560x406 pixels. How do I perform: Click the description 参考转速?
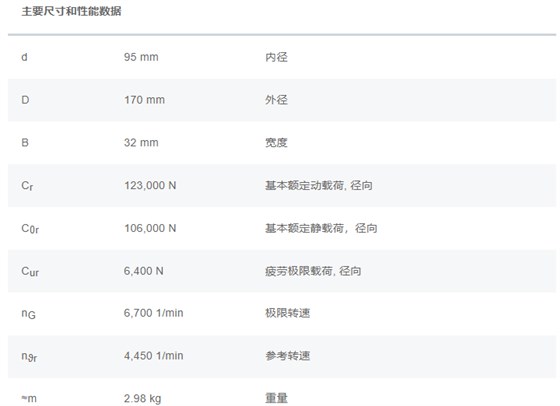288,356
